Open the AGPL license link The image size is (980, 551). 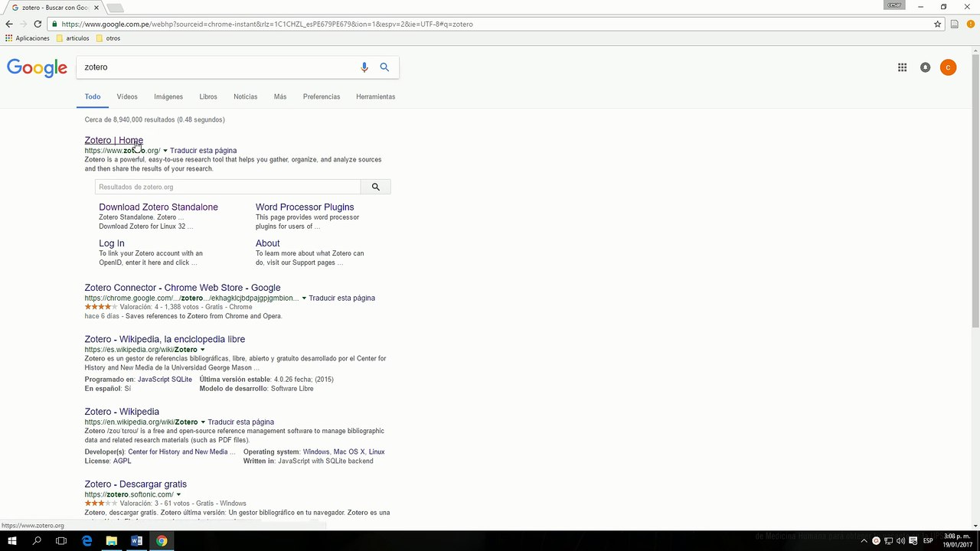point(122,461)
